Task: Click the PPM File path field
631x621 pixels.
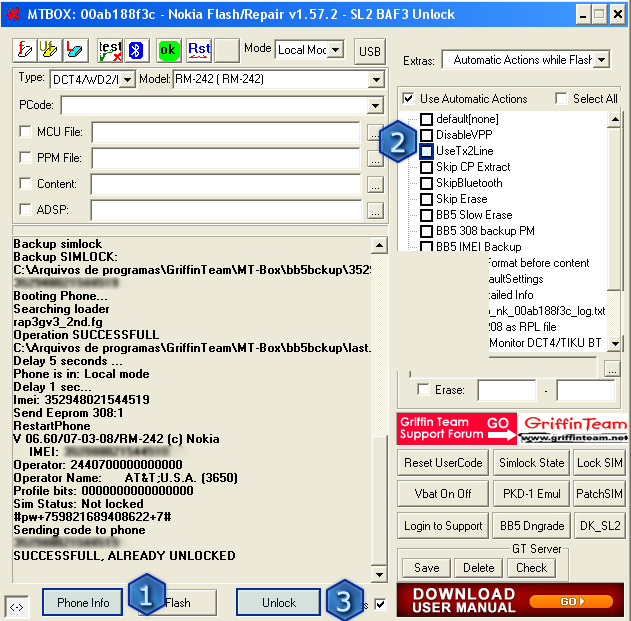Action: 226,158
